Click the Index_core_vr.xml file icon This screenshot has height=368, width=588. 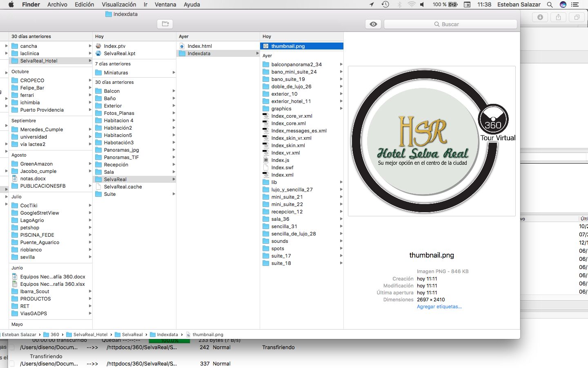pyautogui.click(x=266, y=116)
